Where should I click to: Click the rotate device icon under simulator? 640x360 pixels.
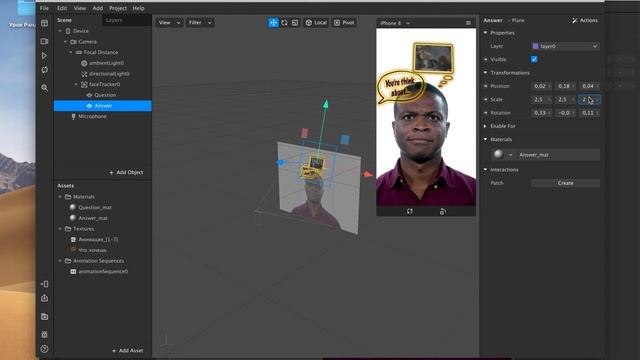(409, 211)
